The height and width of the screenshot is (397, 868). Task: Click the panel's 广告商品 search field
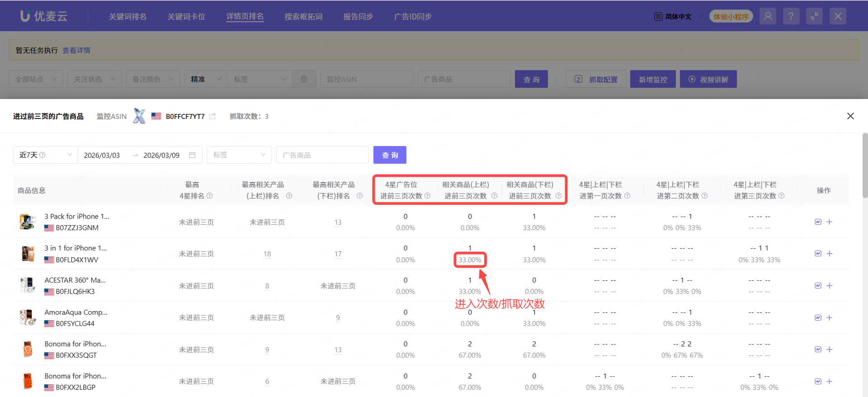(x=322, y=155)
